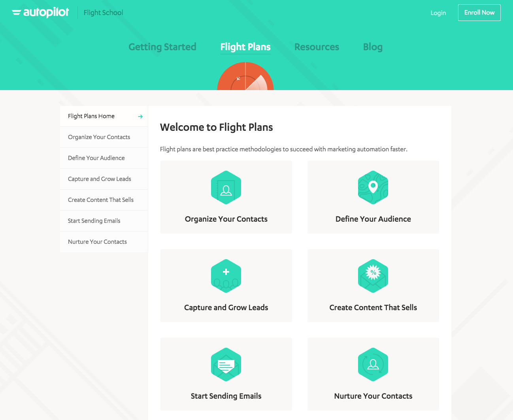Switch to the Resources tab

(317, 47)
